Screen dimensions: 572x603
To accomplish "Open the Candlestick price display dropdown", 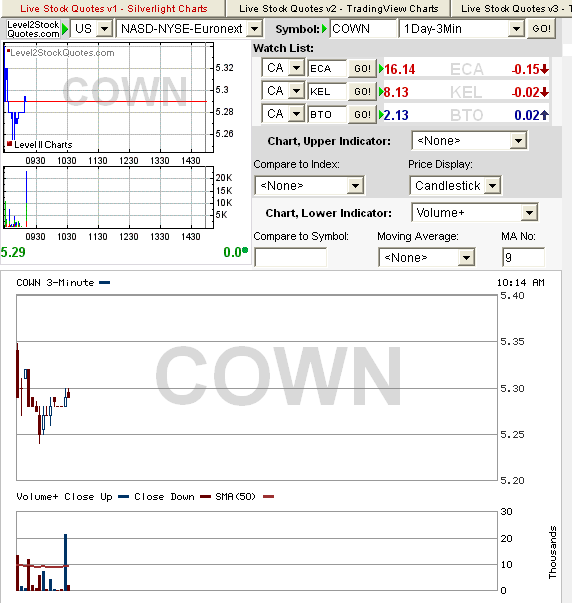I will click(x=455, y=186).
